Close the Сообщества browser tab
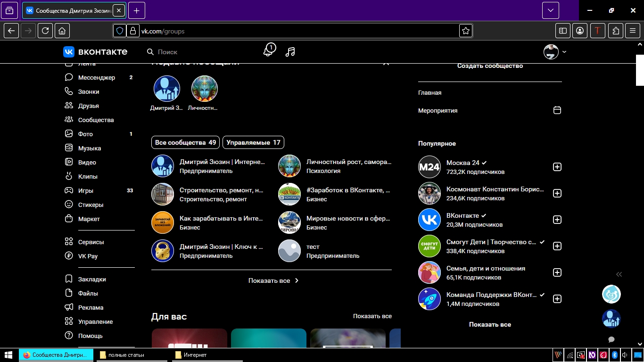 [119, 10]
